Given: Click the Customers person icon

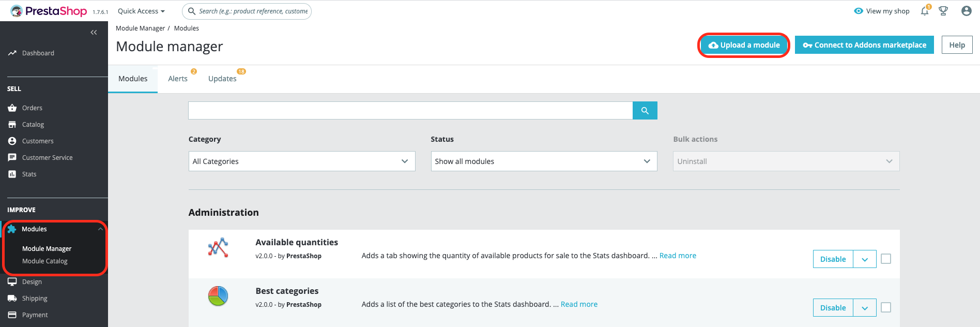Looking at the screenshot, I should point(12,141).
